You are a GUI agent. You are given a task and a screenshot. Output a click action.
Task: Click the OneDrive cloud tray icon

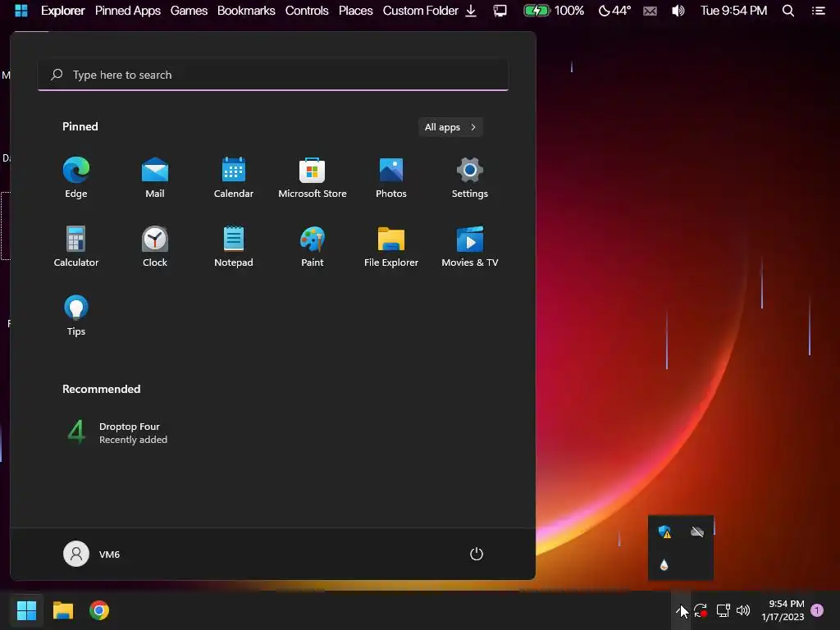pos(697,532)
